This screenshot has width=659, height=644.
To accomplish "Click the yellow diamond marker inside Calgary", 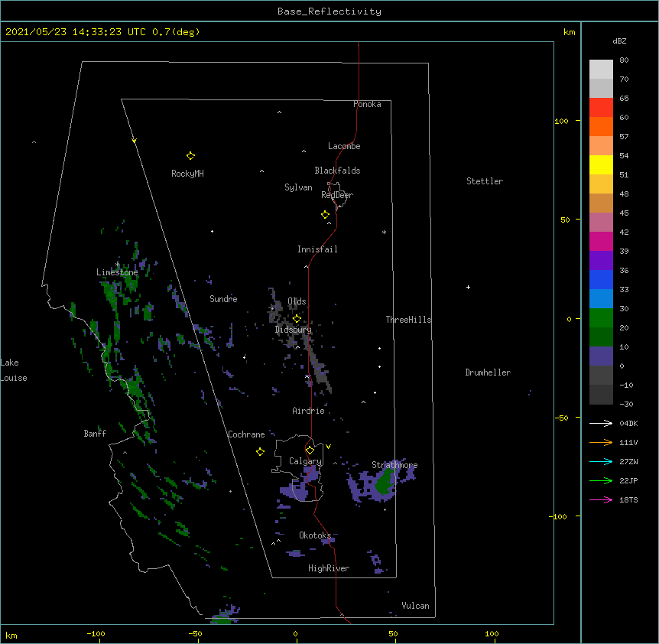I will click(x=310, y=450).
